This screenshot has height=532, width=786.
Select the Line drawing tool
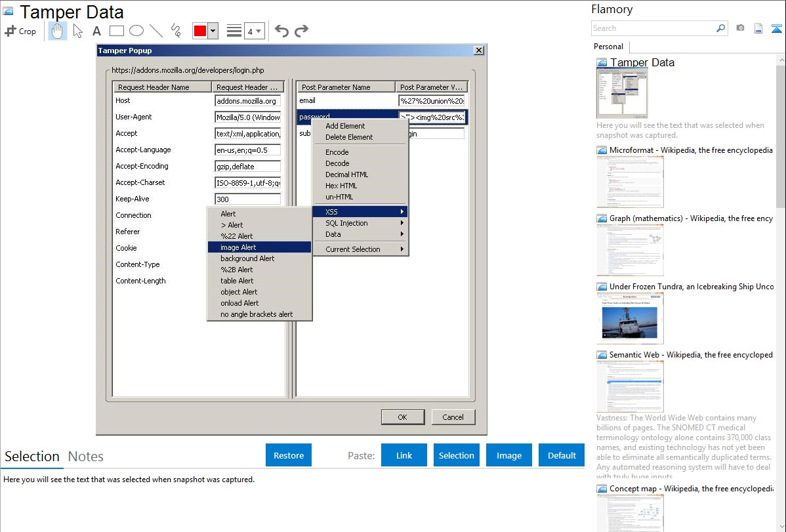point(155,30)
